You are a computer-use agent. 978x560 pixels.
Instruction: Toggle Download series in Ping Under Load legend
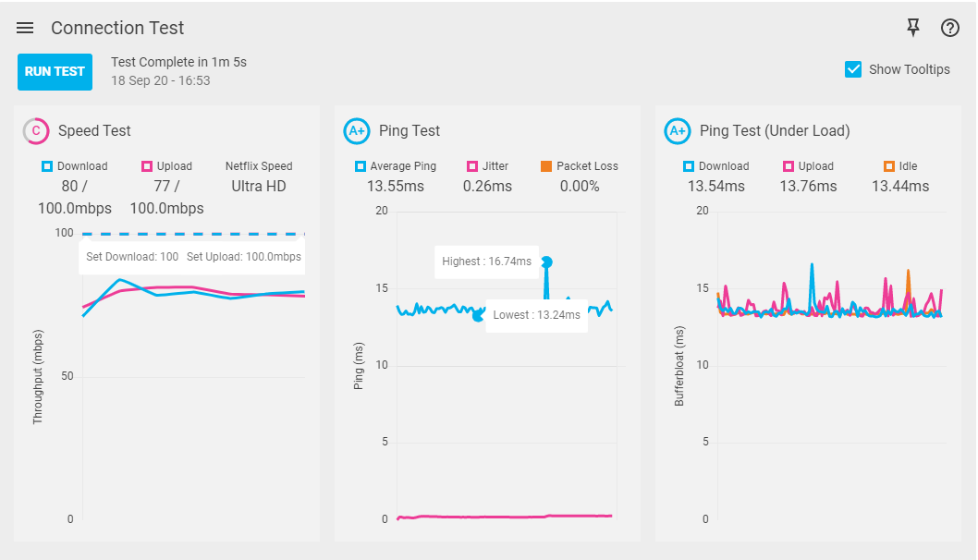[689, 166]
